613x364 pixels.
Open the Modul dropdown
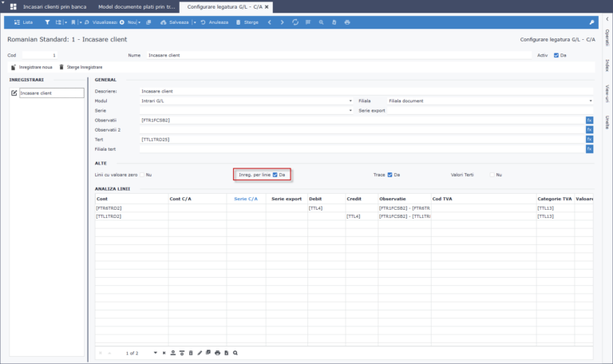click(350, 101)
